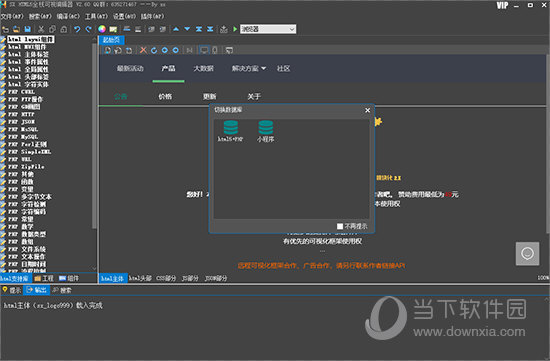Click the desktop monitor preview icon
Screen dimensions: 550x361
coord(204,50)
